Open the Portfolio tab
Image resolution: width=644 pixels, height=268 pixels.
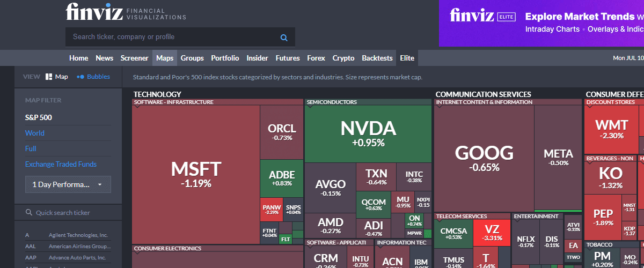coord(225,58)
